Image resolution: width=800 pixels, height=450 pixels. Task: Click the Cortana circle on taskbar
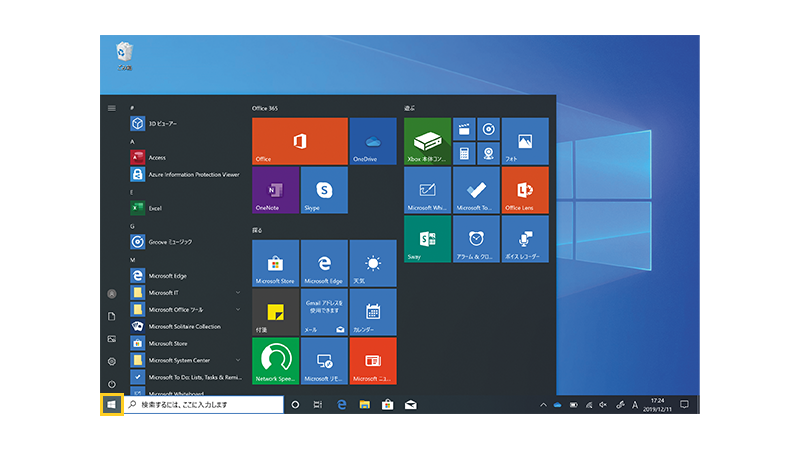point(295,405)
